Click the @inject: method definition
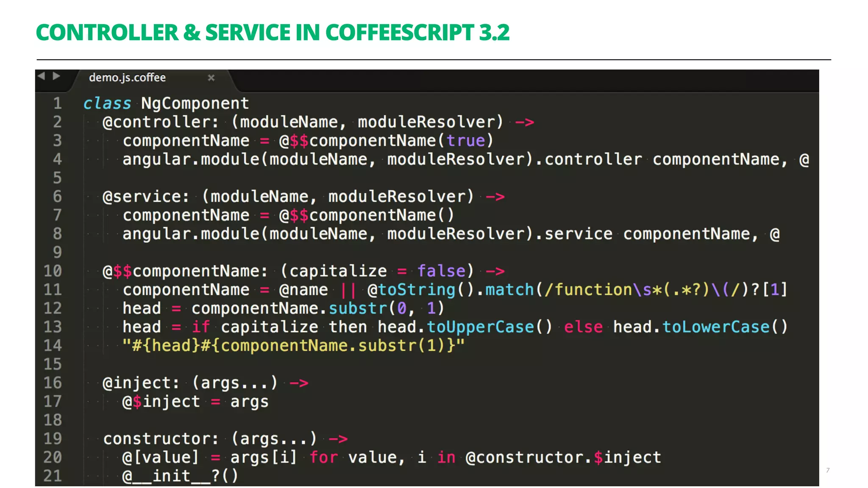Viewport: 868px width, 488px height. [141, 383]
